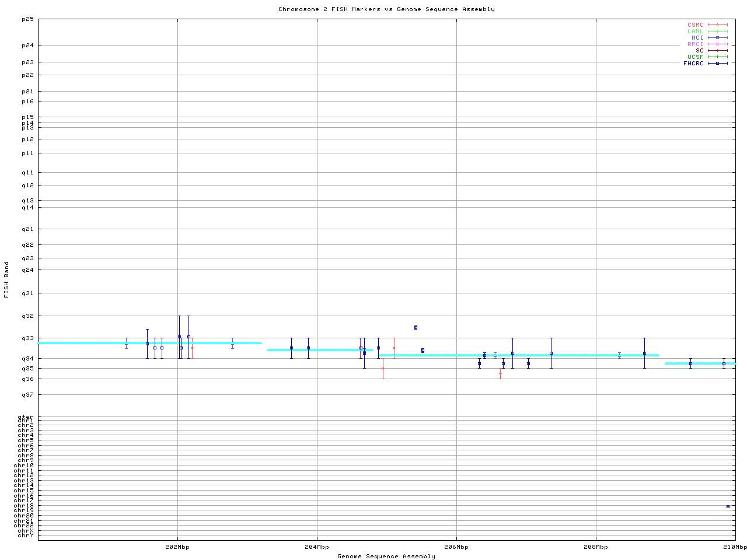The width and height of the screenshot is (747, 560).
Task: Click the isolated blue marker on the chr18 row
Action: 728,506
